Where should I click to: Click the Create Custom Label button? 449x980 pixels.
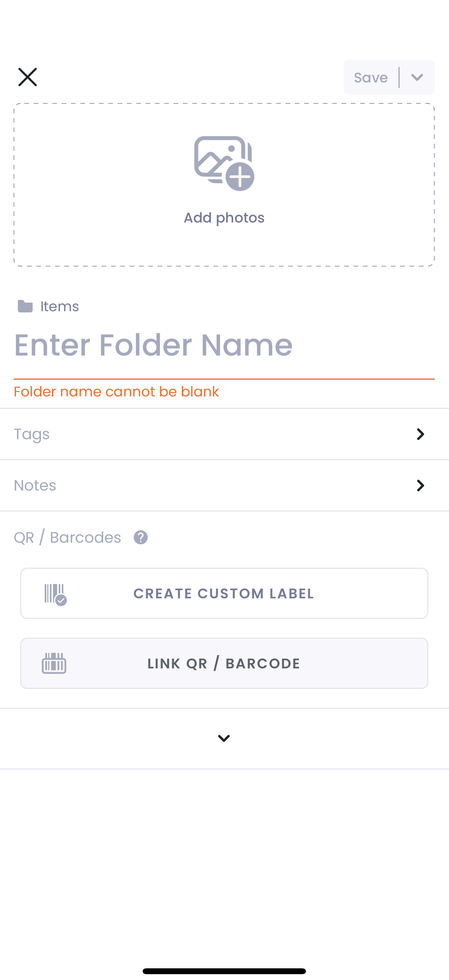(224, 593)
